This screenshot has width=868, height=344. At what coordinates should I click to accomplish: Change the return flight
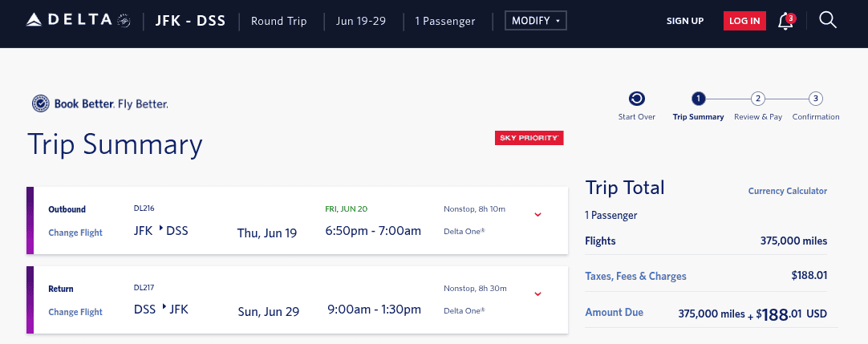click(75, 312)
